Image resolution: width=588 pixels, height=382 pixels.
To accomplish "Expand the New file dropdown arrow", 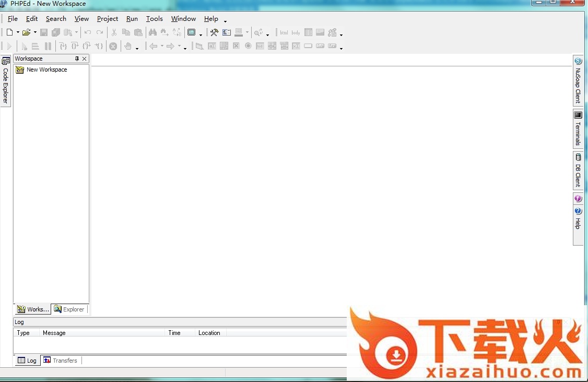I will tap(18, 32).
